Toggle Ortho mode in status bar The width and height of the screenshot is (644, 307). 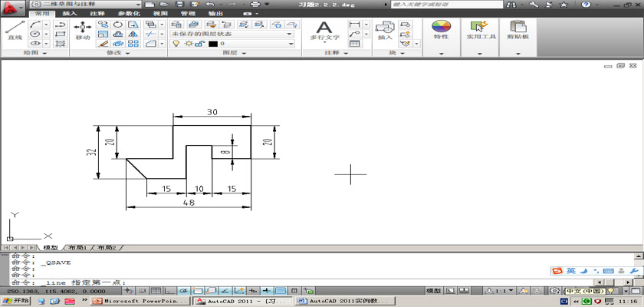pos(169,291)
